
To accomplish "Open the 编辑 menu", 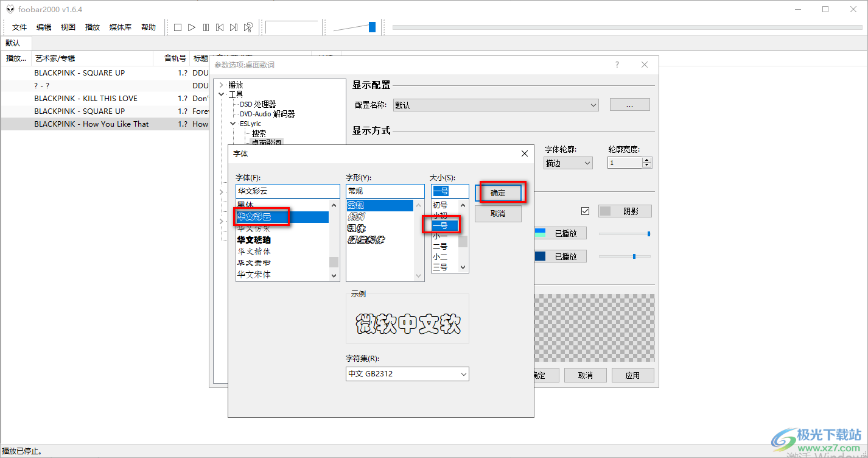I will (44, 27).
